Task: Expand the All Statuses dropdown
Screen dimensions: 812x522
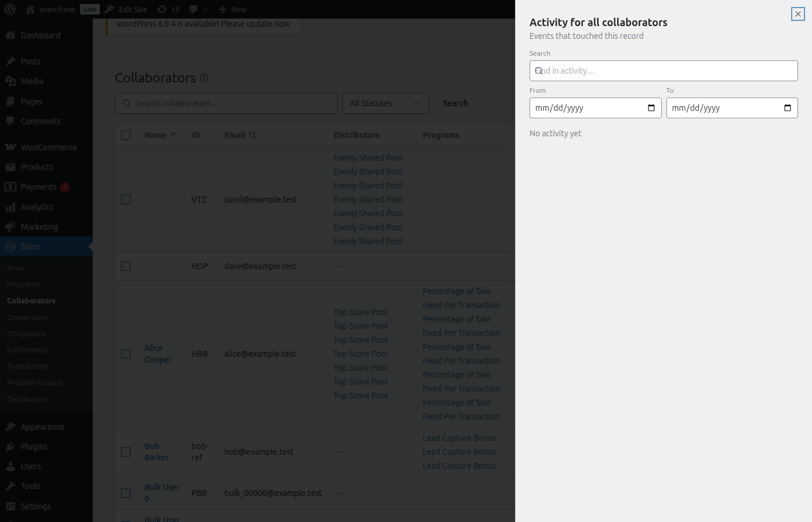Action: click(x=385, y=103)
